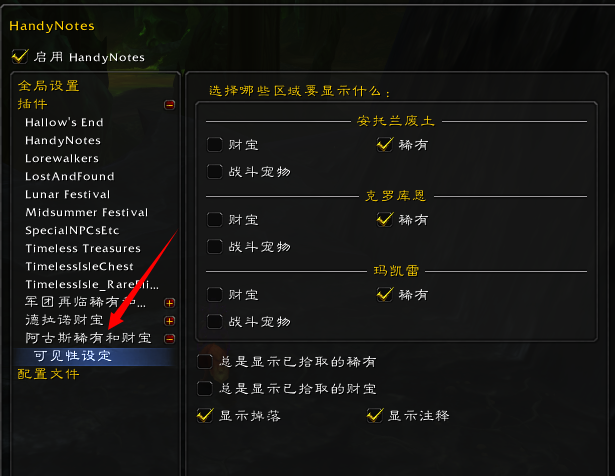This screenshot has width=615, height=476.
Task: Select SpecialNPCsEtc plugin entry
Action: coord(72,231)
